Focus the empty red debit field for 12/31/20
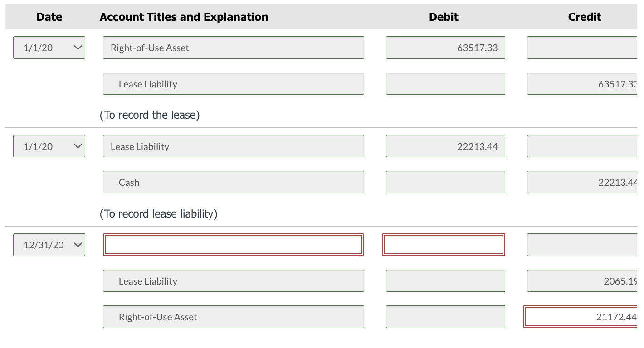 click(x=444, y=245)
